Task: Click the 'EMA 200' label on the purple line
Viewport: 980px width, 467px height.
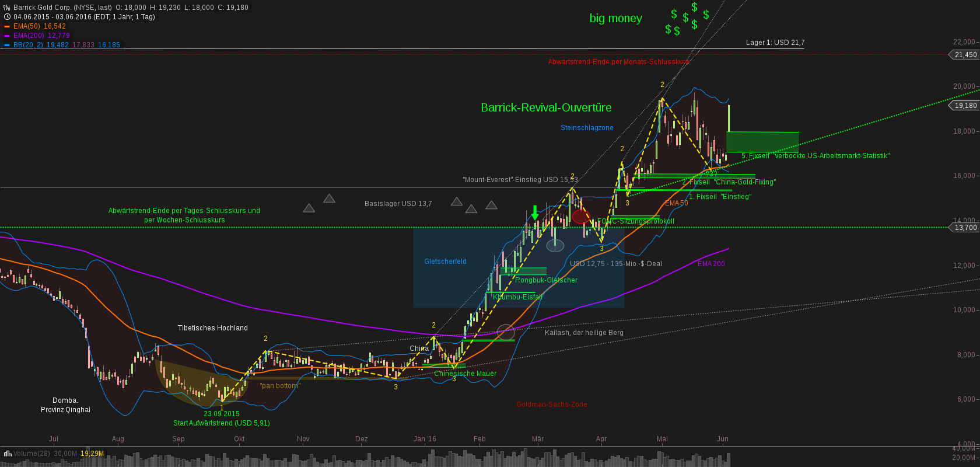Action: pos(711,264)
